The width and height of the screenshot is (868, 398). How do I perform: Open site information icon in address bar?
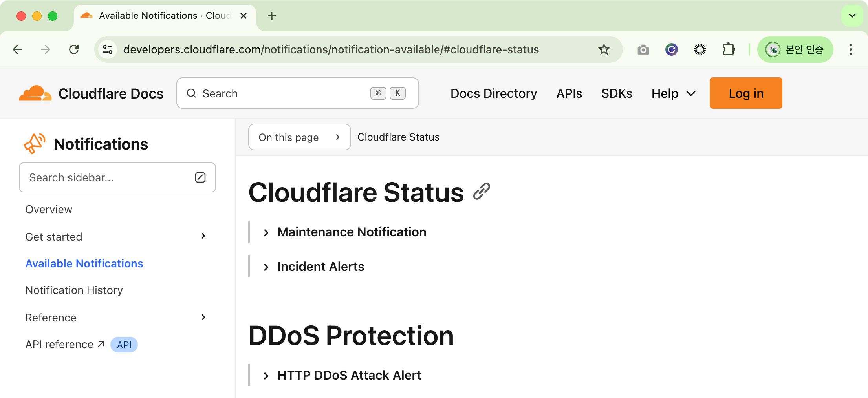[x=108, y=49]
